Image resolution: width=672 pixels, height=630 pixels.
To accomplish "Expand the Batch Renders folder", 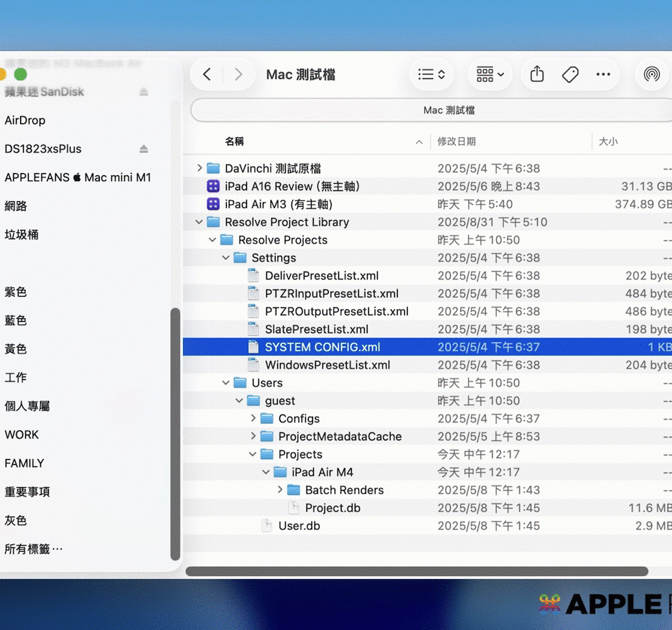I will (x=280, y=490).
